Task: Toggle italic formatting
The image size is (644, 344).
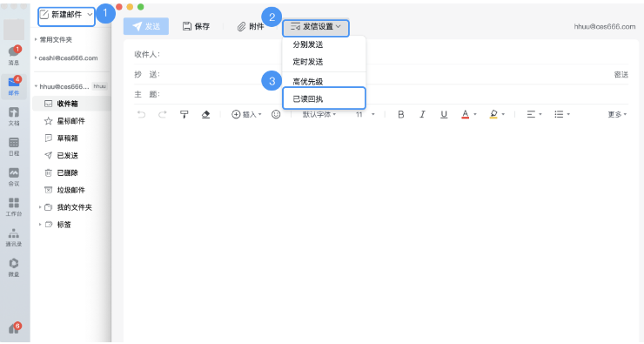Action: pyautogui.click(x=422, y=114)
